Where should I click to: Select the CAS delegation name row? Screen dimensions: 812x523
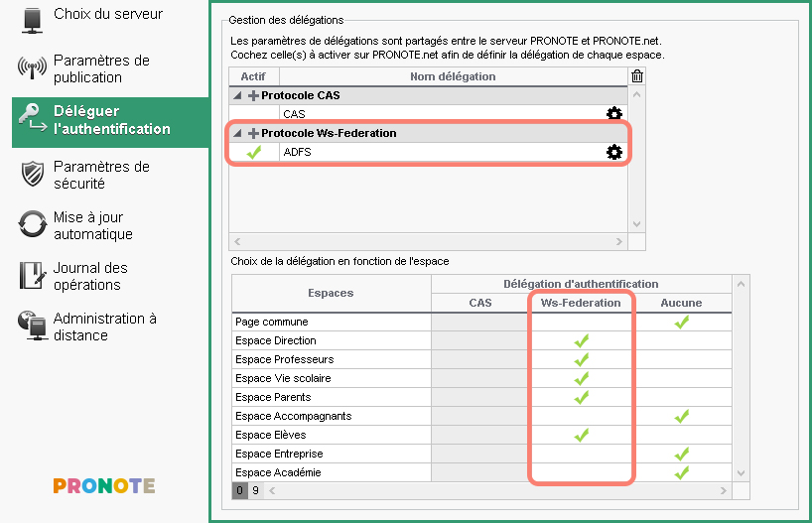[294, 114]
